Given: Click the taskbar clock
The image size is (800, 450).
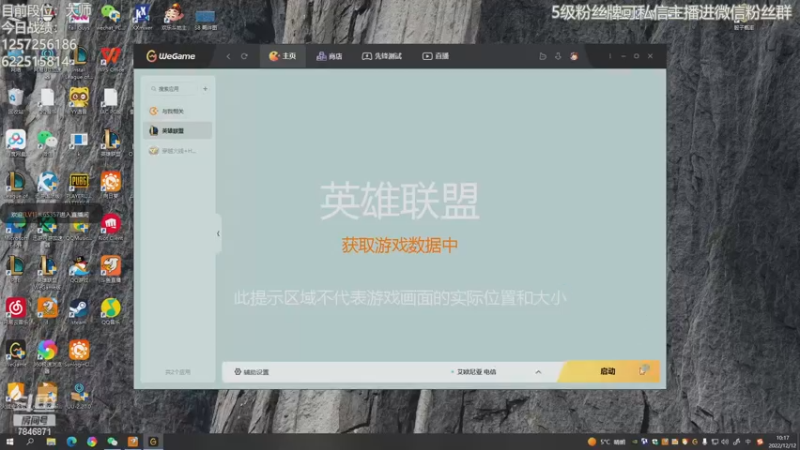Looking at the screenshot, I should tap(783, 442).
